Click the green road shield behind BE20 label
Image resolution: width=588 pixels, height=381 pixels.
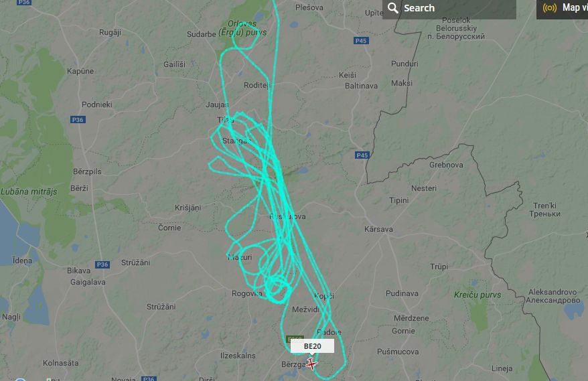[295, 338]
